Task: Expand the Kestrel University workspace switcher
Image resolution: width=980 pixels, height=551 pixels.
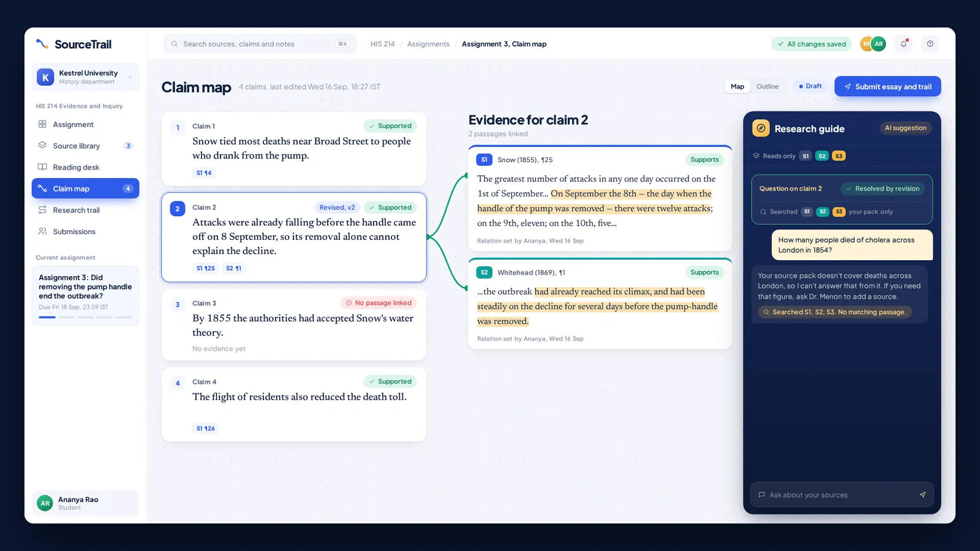Action: coord(85,77)
